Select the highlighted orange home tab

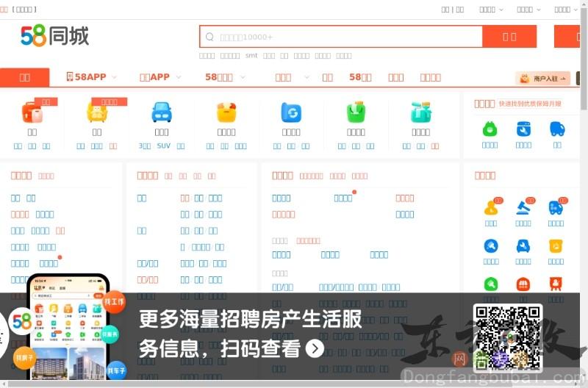25,77
